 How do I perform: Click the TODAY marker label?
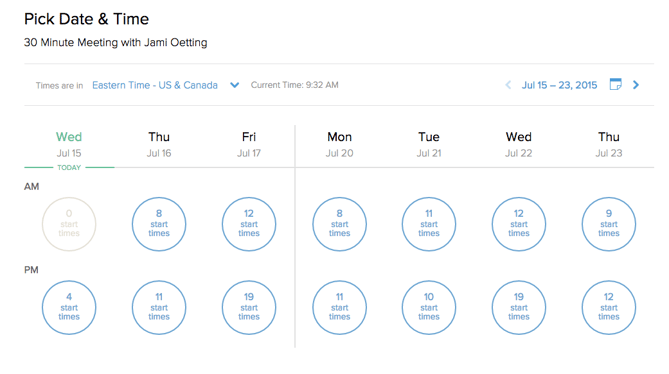(x=69, y=168)
